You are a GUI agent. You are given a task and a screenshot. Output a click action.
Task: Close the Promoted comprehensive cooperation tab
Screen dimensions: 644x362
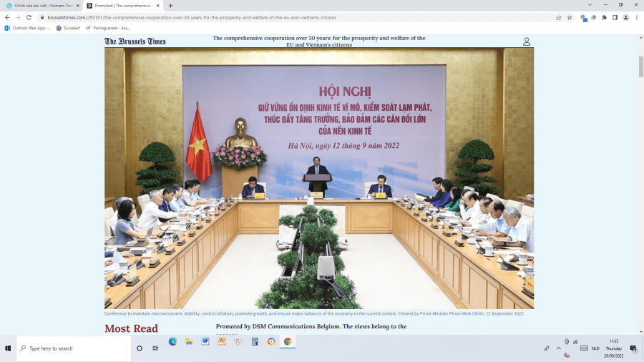157,6
